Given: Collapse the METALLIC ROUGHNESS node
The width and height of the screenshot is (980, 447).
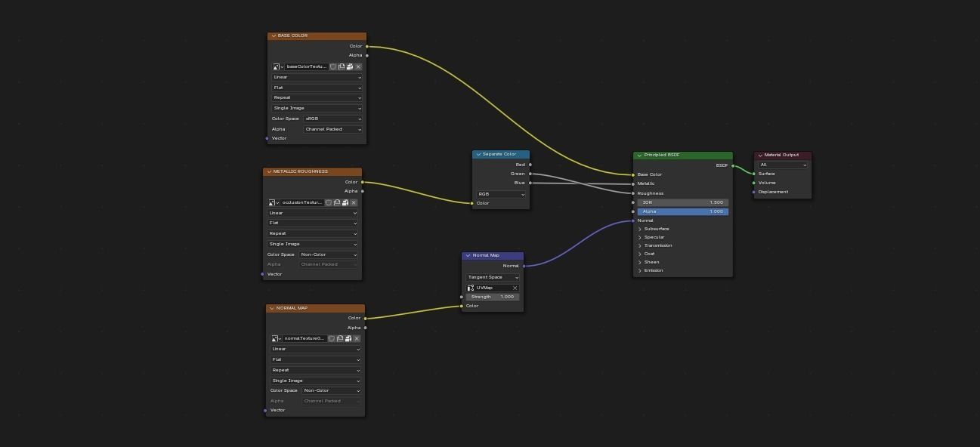Looking at the screenshot, I should [x=269, y=171].
